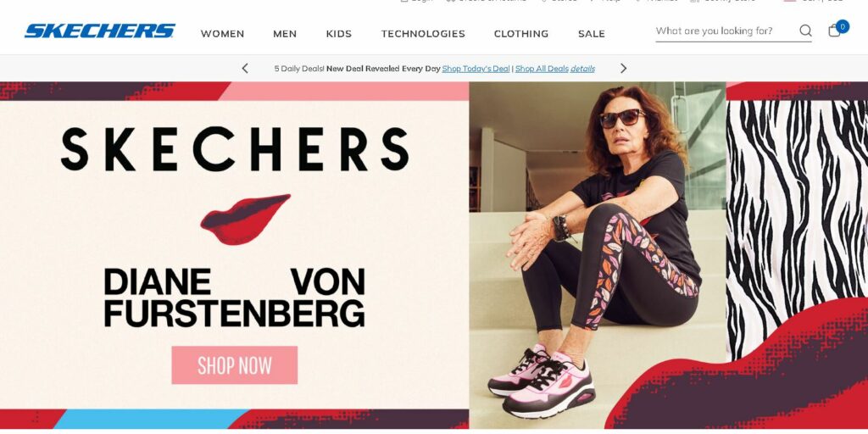Click the search magnifier icon
Image resolution: width=868 pixels, height=434 pixels.
805,31
